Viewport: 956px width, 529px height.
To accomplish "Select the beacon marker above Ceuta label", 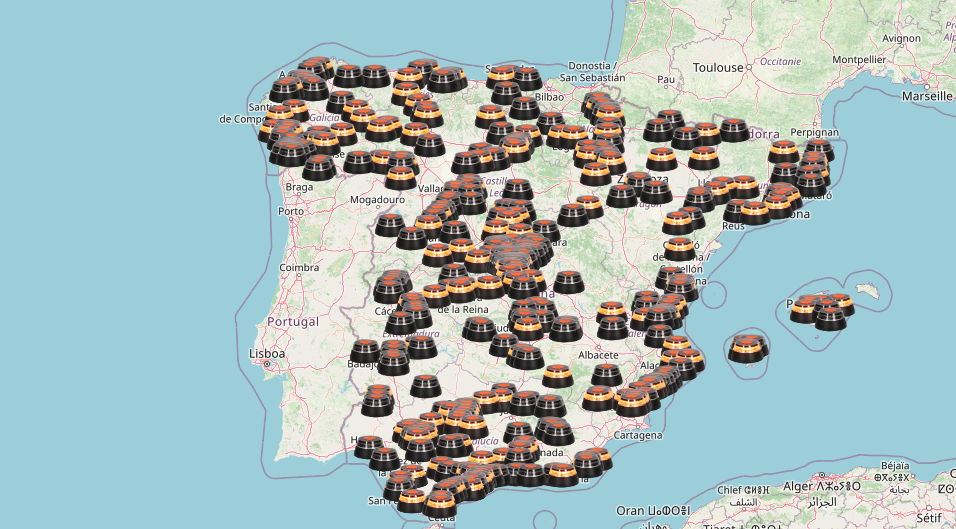I will [x=440, y=503].
